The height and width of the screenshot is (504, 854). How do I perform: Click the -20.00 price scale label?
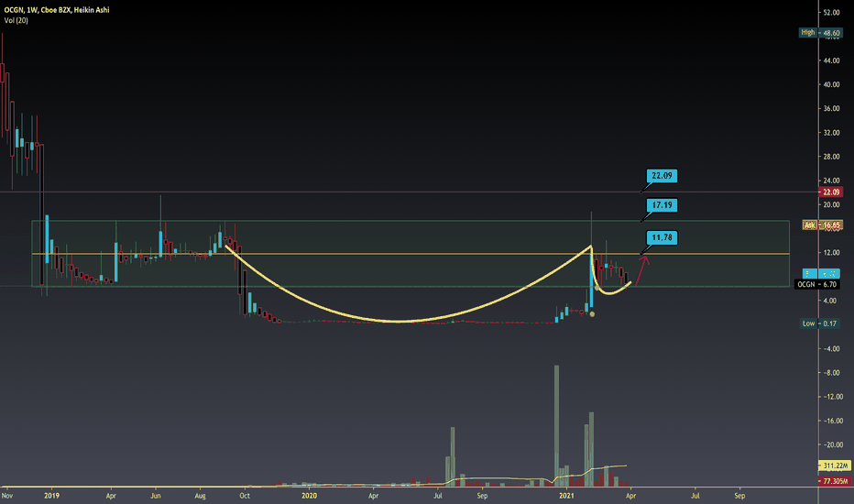point(832,444)
